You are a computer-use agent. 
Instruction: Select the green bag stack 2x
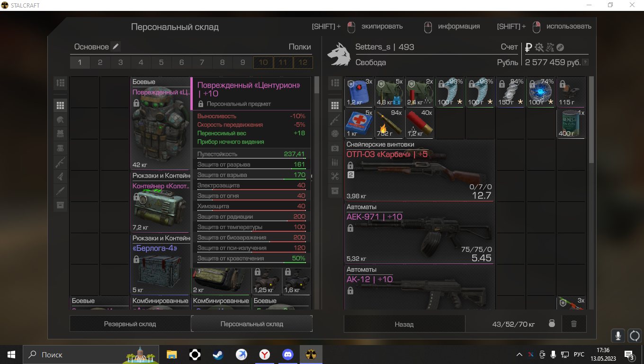click(420, 92)
